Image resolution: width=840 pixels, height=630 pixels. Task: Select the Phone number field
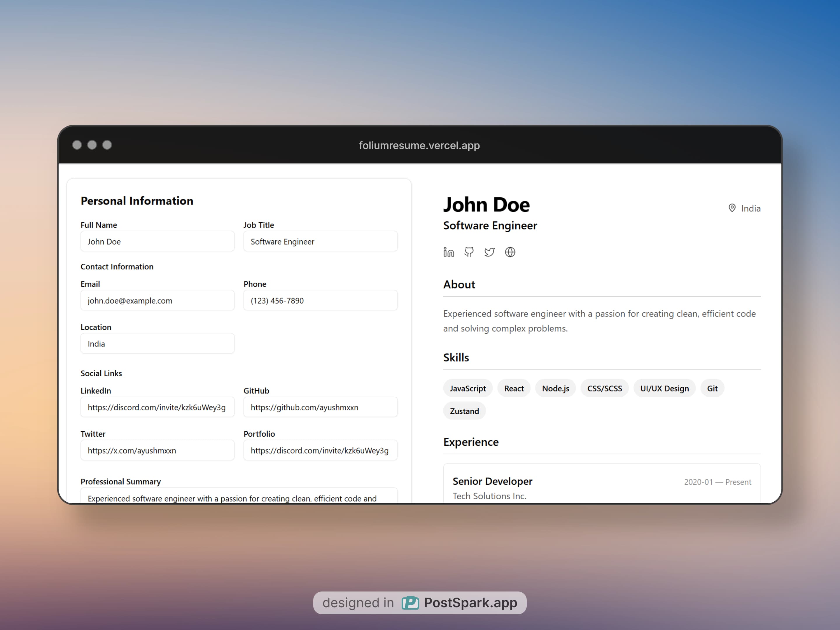pos(320,300)
